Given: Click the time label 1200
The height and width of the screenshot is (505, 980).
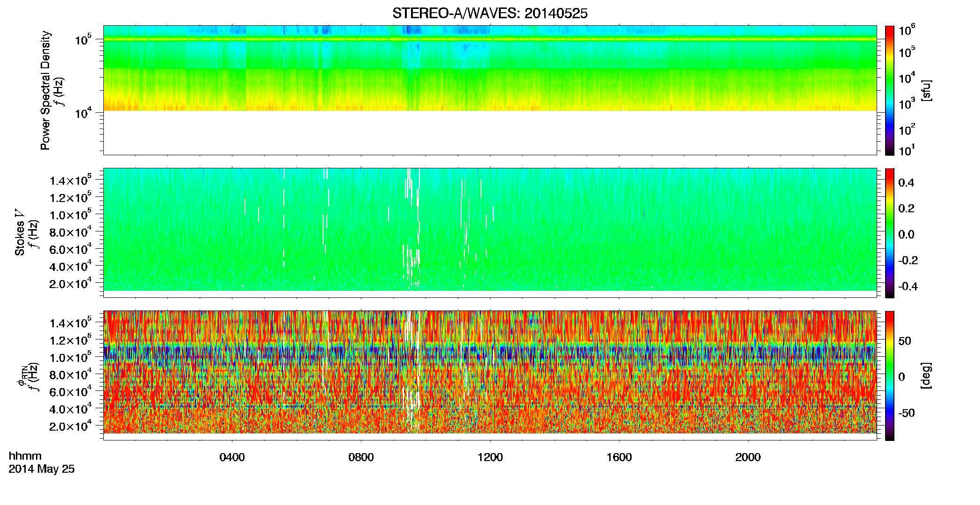Looking at the screenshot, I should (x=490, y=457).
